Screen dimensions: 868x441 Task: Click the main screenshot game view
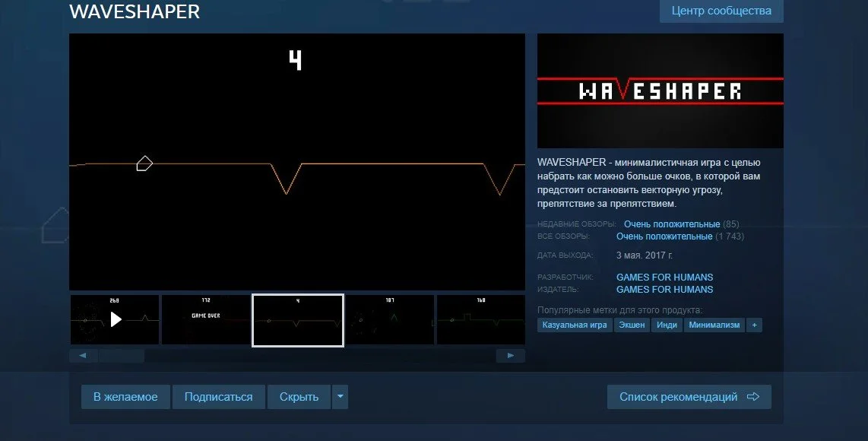297,162
